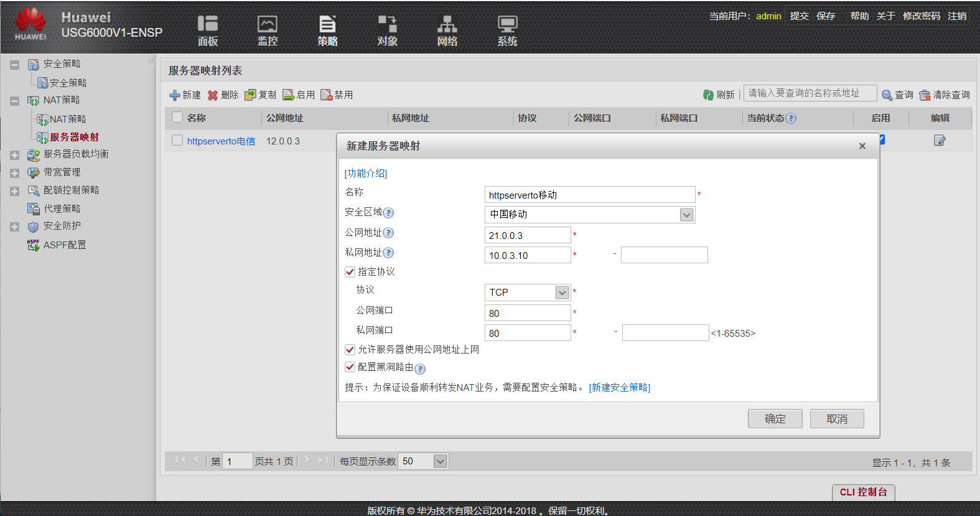The image size is (980, 516).
Task: Expand the 安全防护 tree node
Action: (14, 227)
